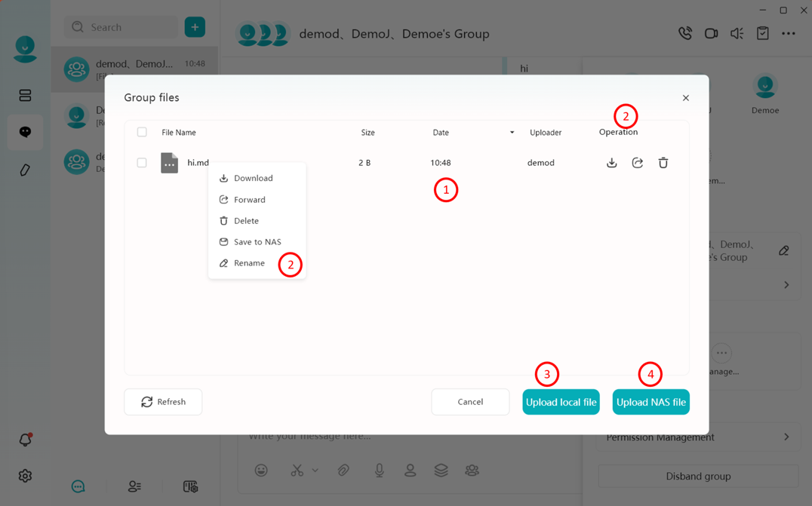Upload a local file to the group

(x=561, y=402)
